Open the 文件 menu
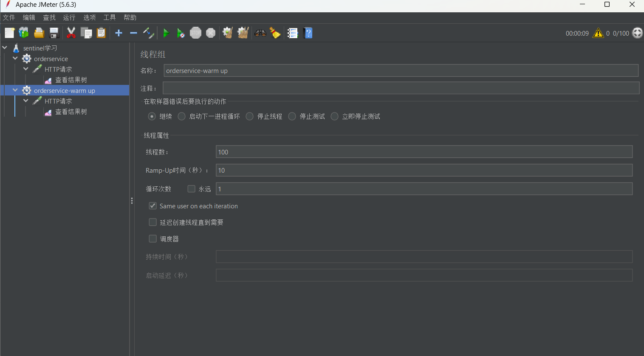Viewport: 644px width, 356px height. (x=9, y=17)
